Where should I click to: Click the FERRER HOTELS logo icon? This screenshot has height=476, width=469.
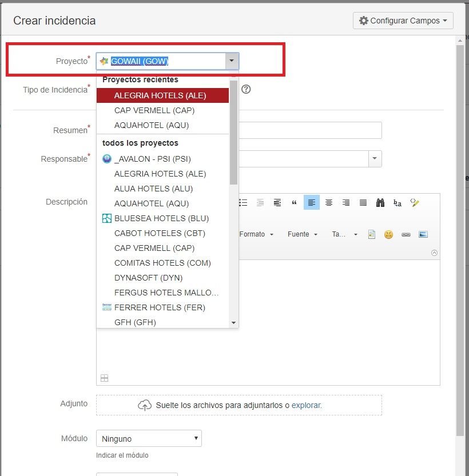(x=106, y=307)
